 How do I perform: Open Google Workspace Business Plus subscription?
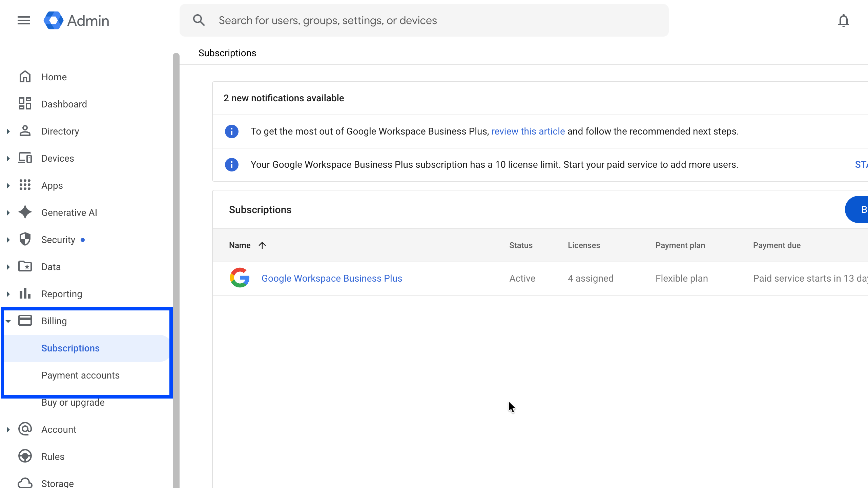[332, 278]
